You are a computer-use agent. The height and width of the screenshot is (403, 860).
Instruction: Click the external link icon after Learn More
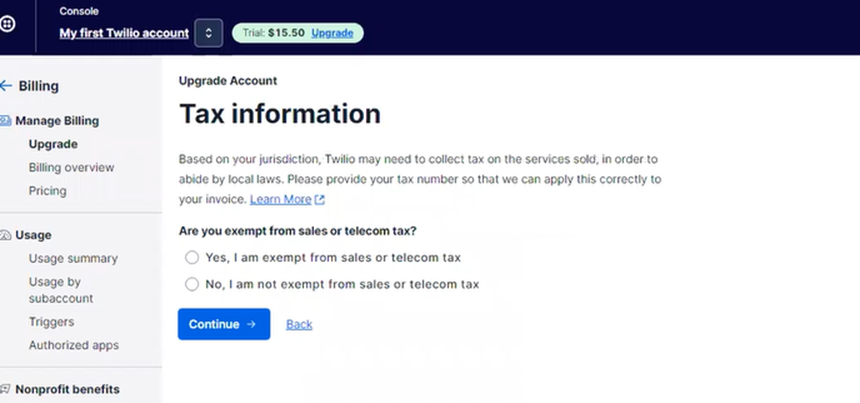click(320, 200)
